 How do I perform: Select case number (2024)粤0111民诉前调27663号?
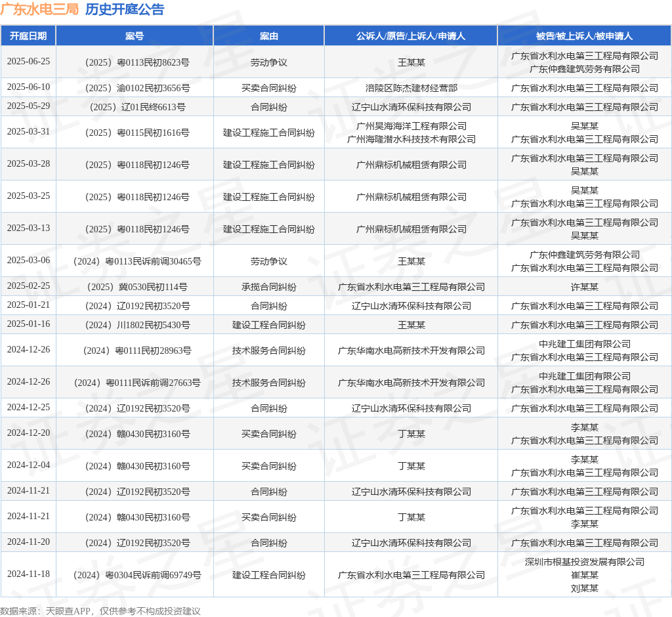137,383
